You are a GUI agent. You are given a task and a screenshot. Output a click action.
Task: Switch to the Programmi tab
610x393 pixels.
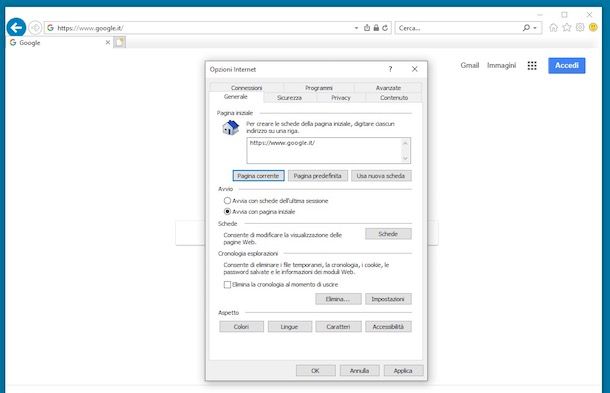(x=319, y=88)
